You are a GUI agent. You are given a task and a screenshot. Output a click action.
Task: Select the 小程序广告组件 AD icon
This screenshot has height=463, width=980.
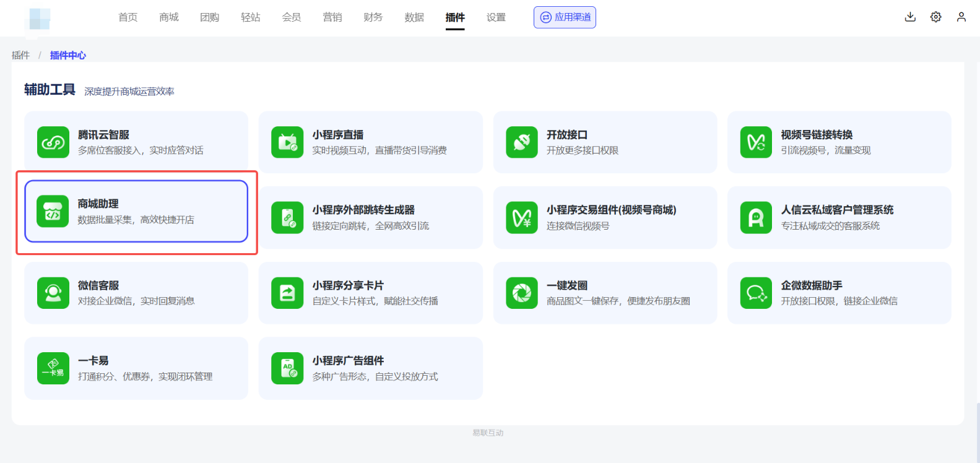287,368
